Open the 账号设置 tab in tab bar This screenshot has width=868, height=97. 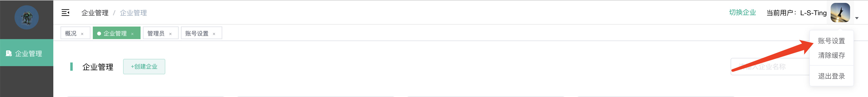(x=197, y=34)
